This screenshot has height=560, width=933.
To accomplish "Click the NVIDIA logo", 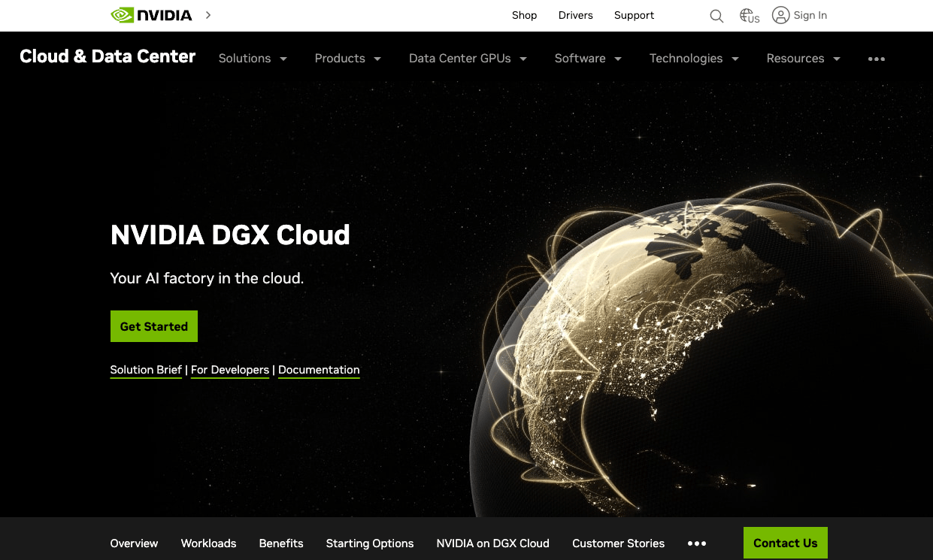I will 151,15.
